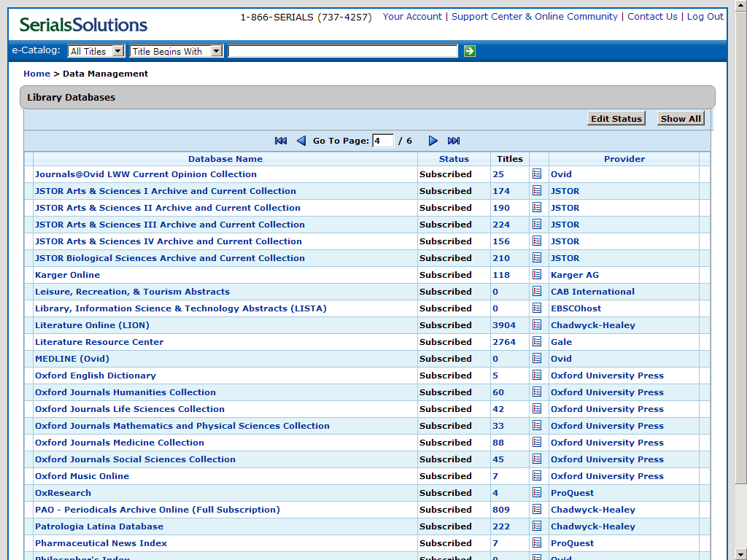The width and height of the screenshot is (747, 560).
Task: Open title list icon for Literature Online (LION)
Action: [x=537, y=324]
